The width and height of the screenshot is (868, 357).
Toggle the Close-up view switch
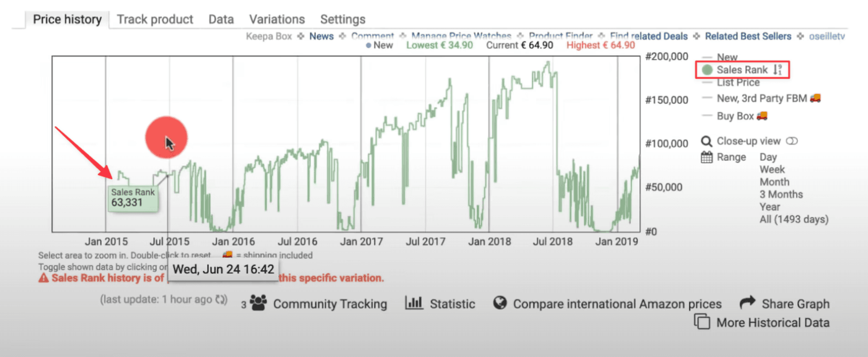coord(792,141)
